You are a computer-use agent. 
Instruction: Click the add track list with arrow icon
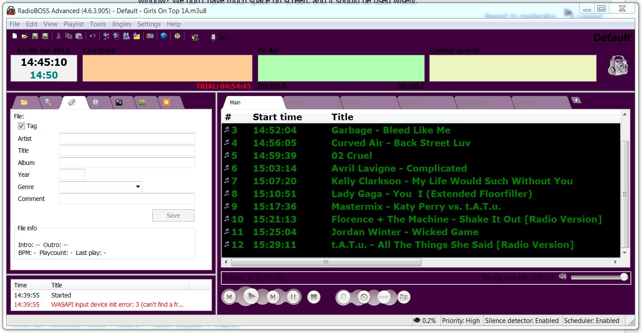click(x=126, y=36)
